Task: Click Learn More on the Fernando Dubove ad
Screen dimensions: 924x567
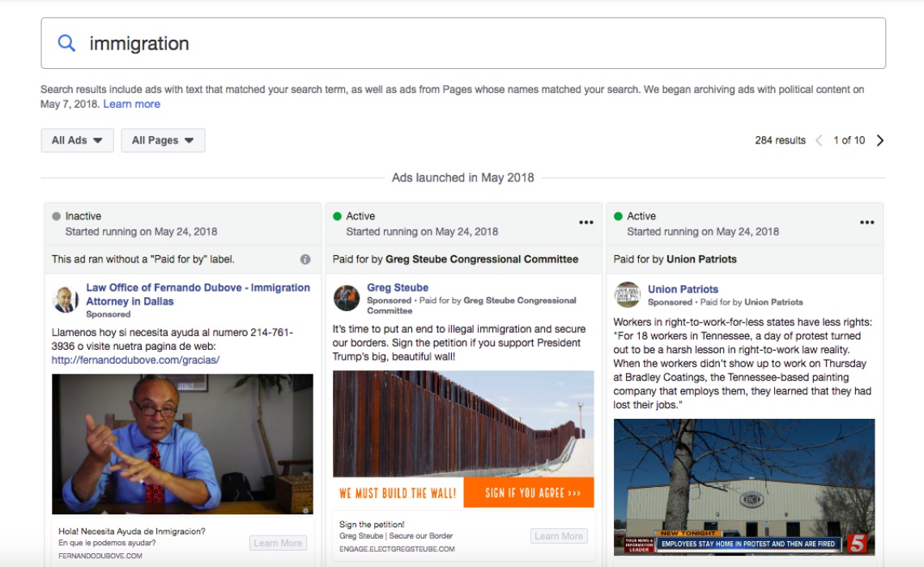Action: click(x=278, y=543)
